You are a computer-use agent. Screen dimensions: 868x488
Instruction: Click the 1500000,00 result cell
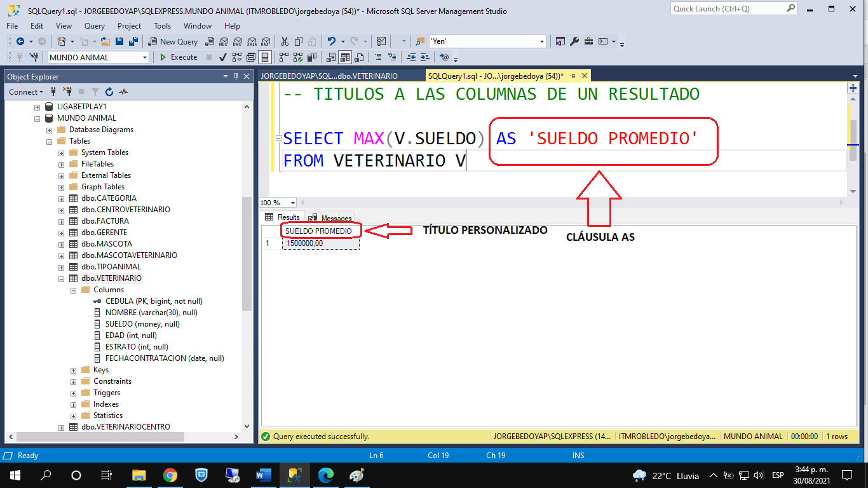[x=320, y=243]
